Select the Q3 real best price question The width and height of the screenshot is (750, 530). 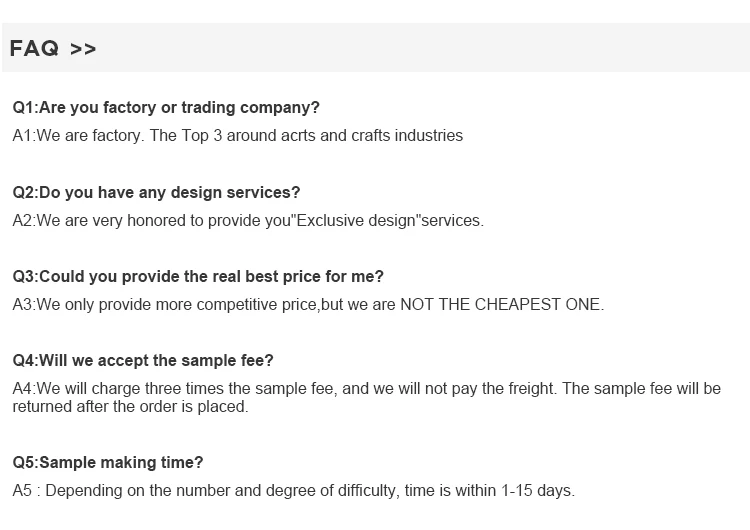click(x=198, y=276)
